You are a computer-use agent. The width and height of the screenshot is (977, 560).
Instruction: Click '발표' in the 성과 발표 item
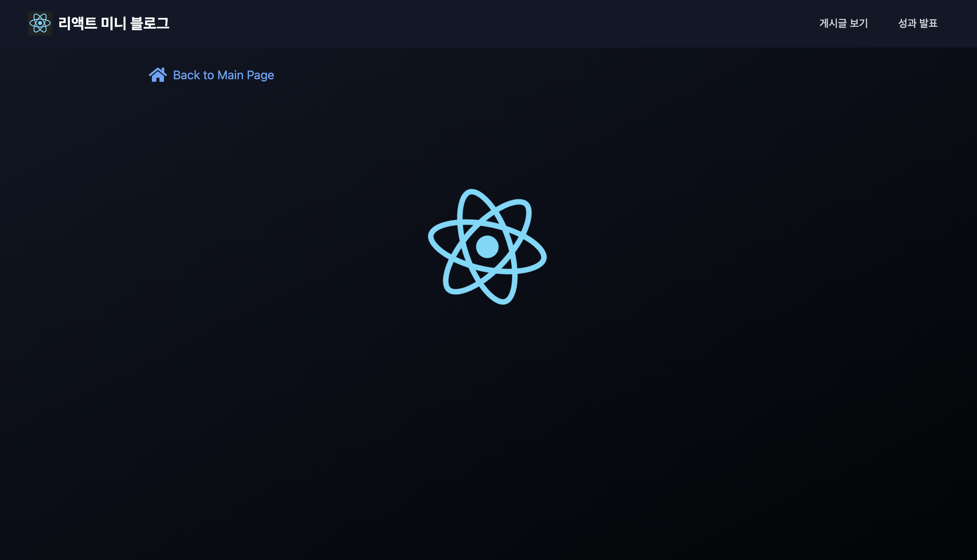[x=928, y=23]
